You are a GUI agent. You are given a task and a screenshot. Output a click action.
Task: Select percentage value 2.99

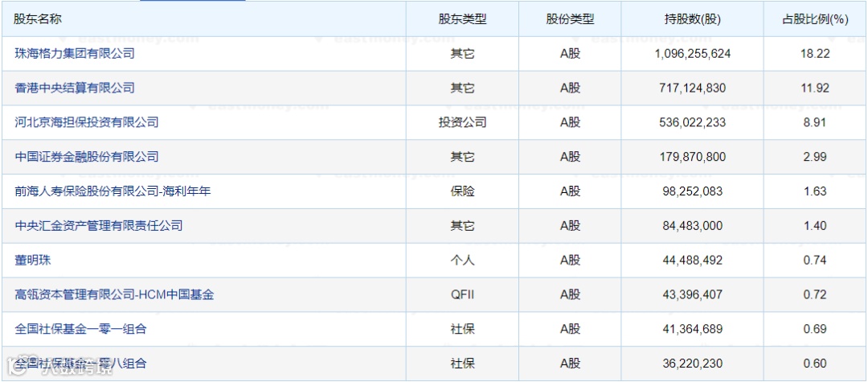(815, 157)
